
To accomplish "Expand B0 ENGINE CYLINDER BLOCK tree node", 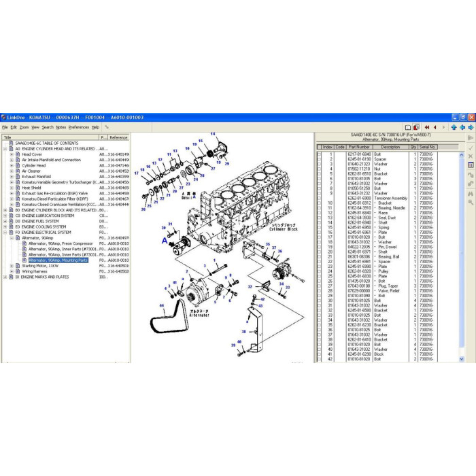I will point(5,210).
